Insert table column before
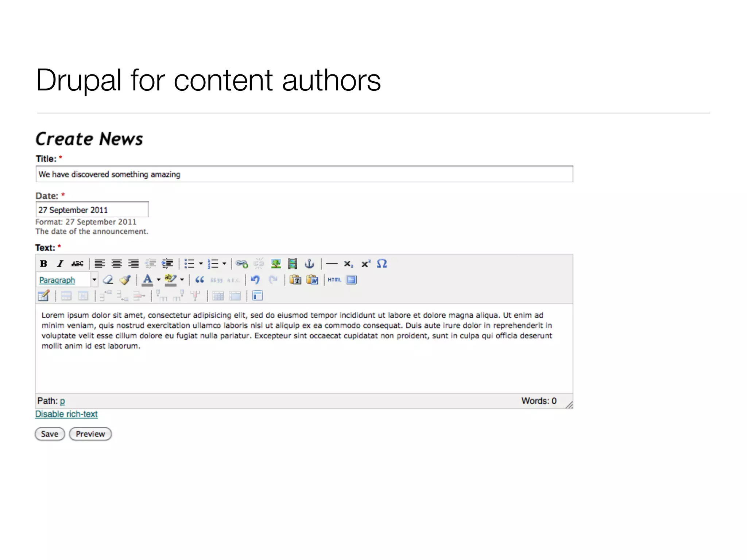This screenshot has height=560, width=747. point(162,296)
